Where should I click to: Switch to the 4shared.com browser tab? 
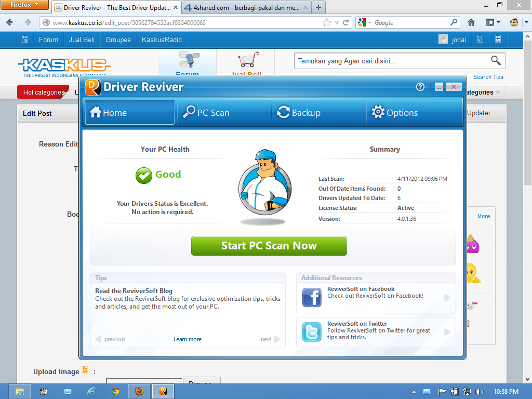click(246, 7)
